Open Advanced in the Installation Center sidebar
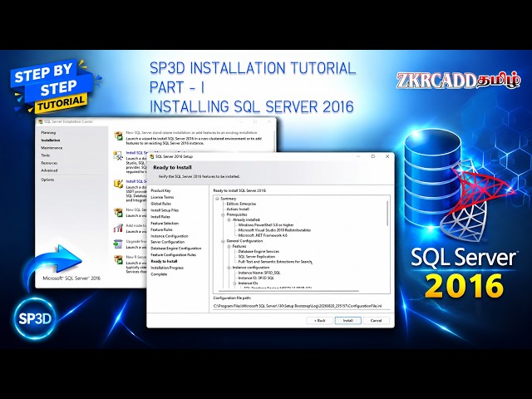Image resolution: width=532 pixels, height=399 pixels. click(x=49, y=170)
